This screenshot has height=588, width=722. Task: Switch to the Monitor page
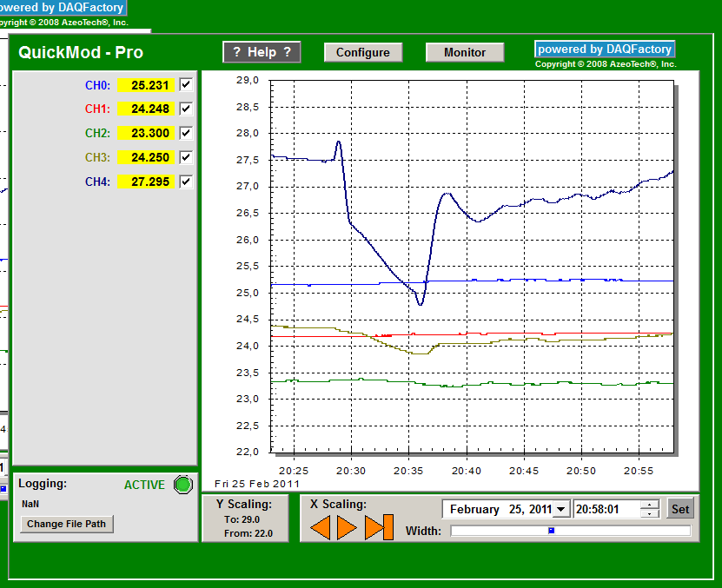[465, 53]
